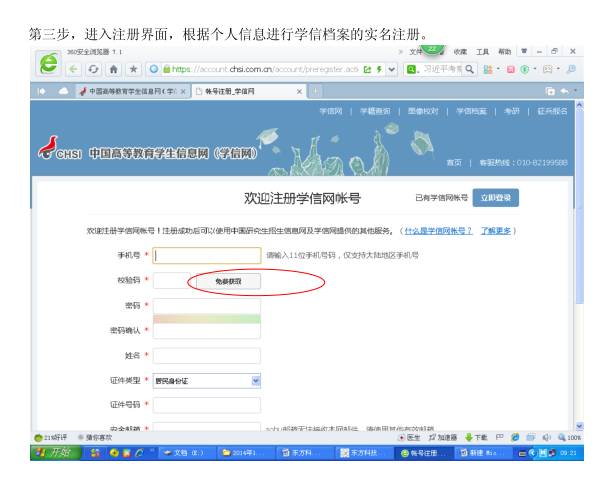Click the 姓名 input field

coord(206,355)
